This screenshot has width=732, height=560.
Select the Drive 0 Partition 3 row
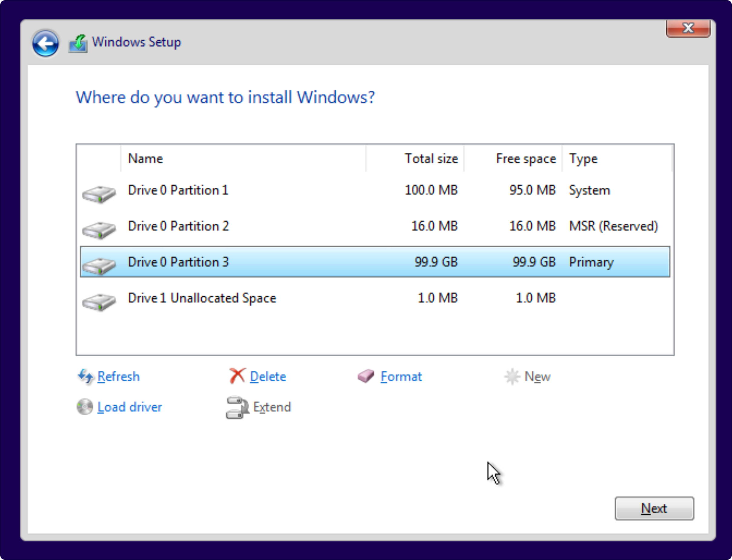(x=375, y=262)
